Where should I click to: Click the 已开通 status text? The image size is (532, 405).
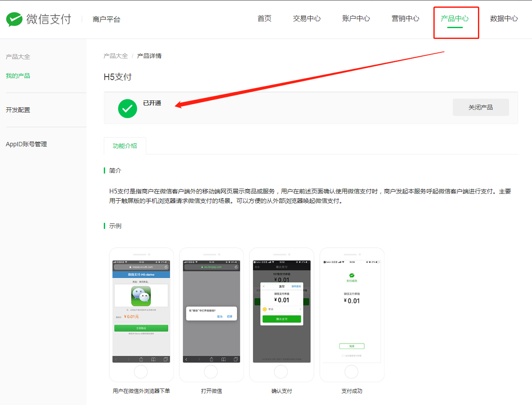coord(152,103)
